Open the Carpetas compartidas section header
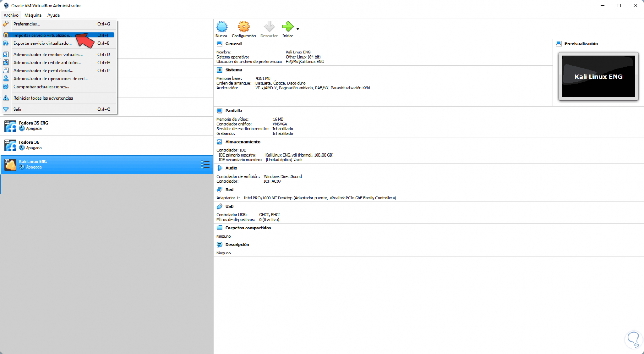This screenshot has height=354, width=644. [248, 228]
